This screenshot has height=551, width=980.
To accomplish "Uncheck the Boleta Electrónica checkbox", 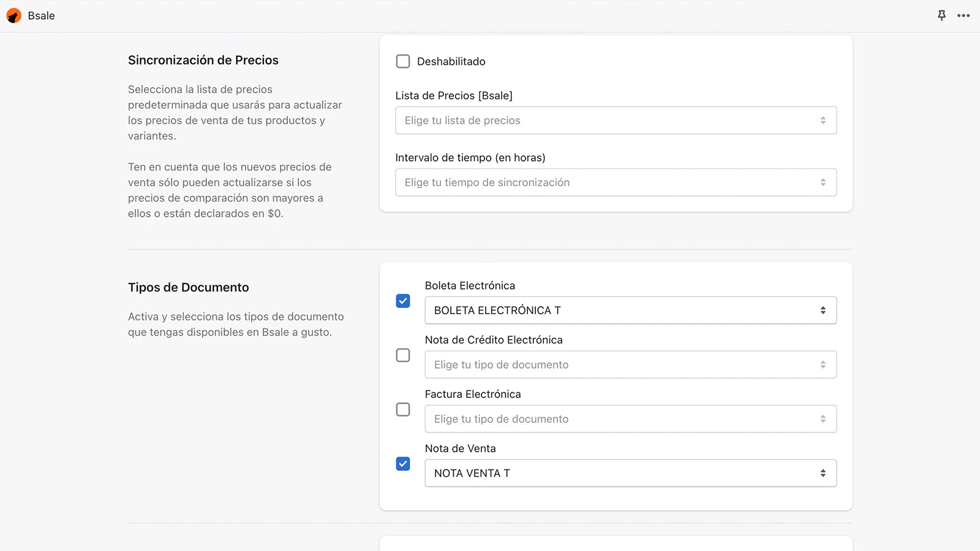I will tap(402, 301).
